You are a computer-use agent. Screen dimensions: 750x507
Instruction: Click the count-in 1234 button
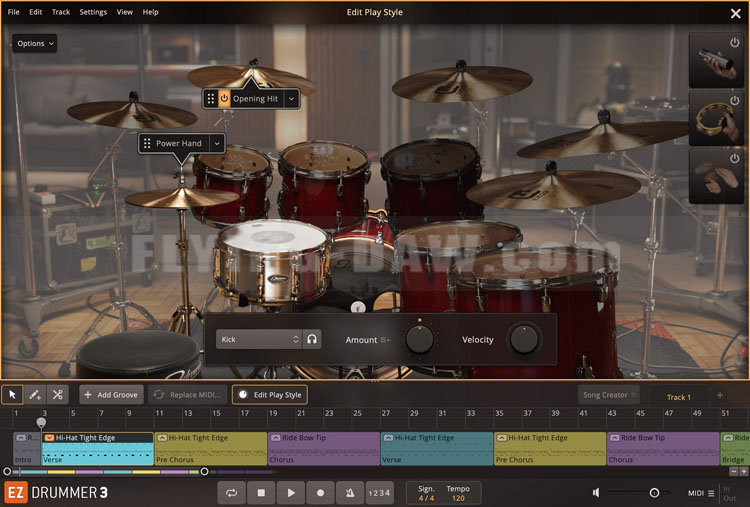click(x=379, y=493)
